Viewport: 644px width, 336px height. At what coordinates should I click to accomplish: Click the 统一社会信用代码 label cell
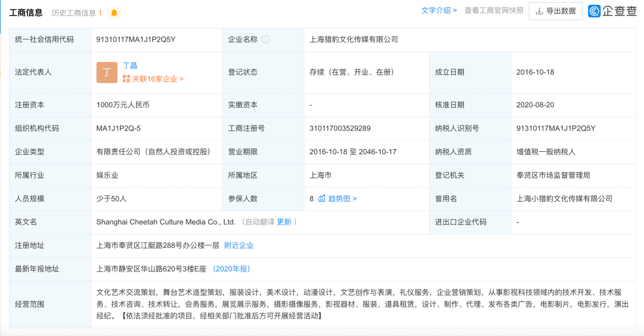[50, 40]
